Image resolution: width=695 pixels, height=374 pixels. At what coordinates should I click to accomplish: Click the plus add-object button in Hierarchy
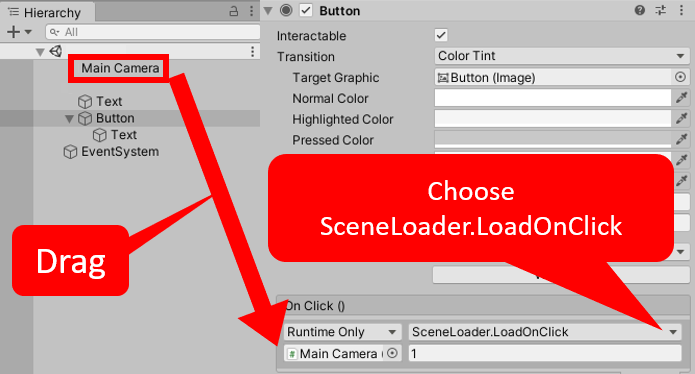14,32
